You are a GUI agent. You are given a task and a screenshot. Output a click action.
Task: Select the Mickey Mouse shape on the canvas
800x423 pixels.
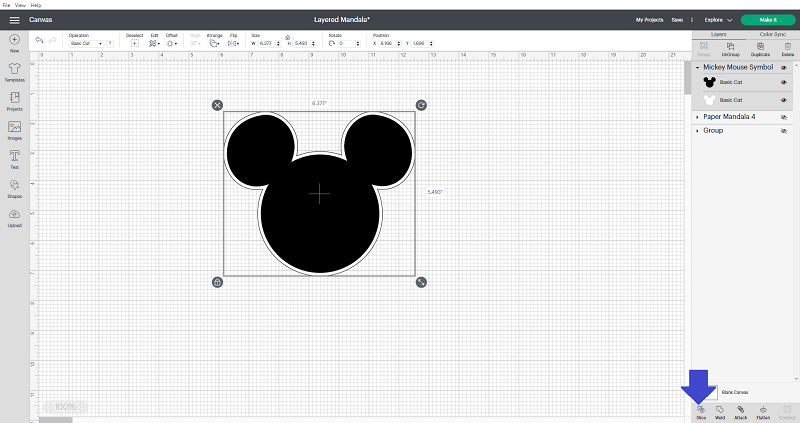pos(319,193)
